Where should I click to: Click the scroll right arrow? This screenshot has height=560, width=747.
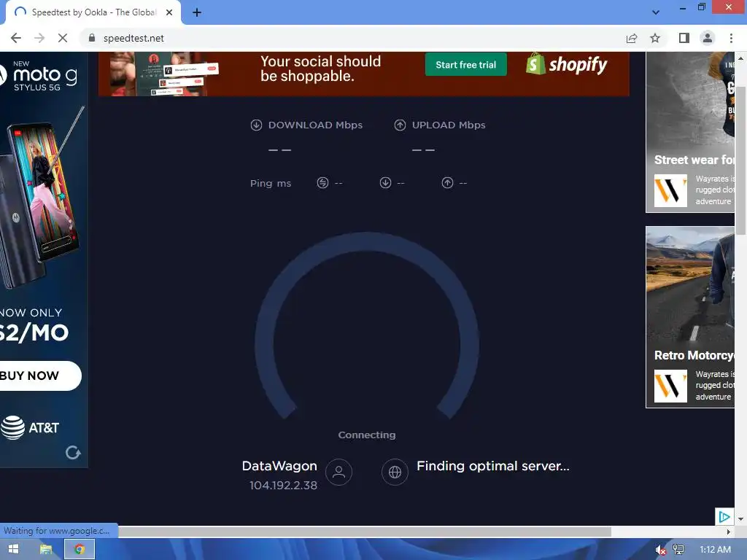coord(729,532)
